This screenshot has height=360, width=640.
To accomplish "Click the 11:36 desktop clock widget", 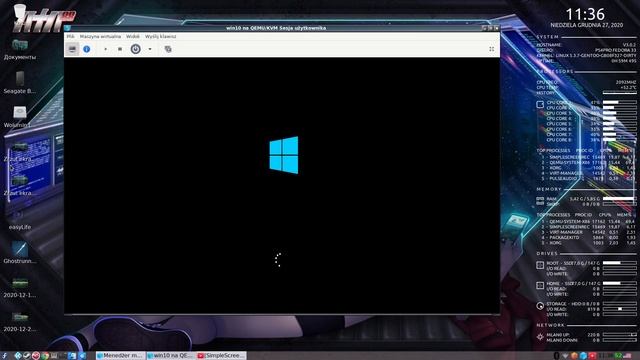I will click(585, 15).
